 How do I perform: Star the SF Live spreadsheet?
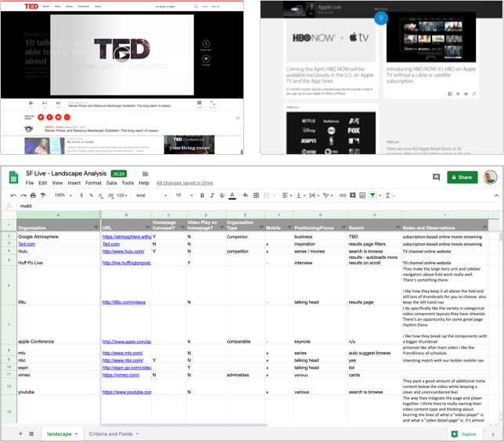[134, 174]
